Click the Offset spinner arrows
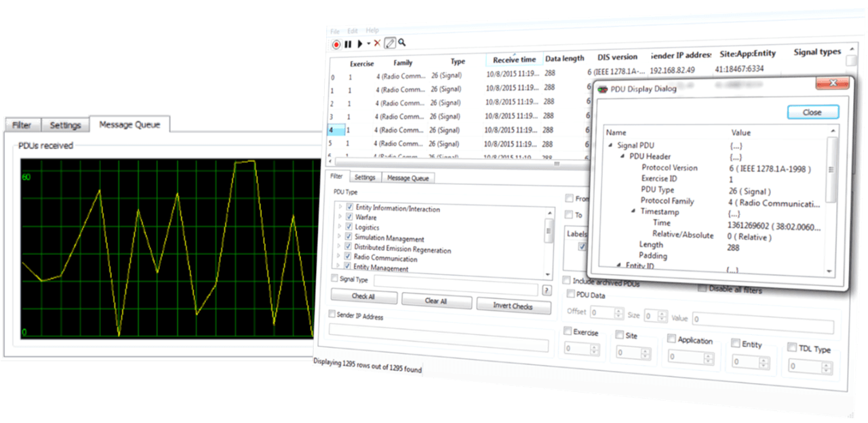The height and width of the screenshot is (423, 868). (x=617, y=313)
